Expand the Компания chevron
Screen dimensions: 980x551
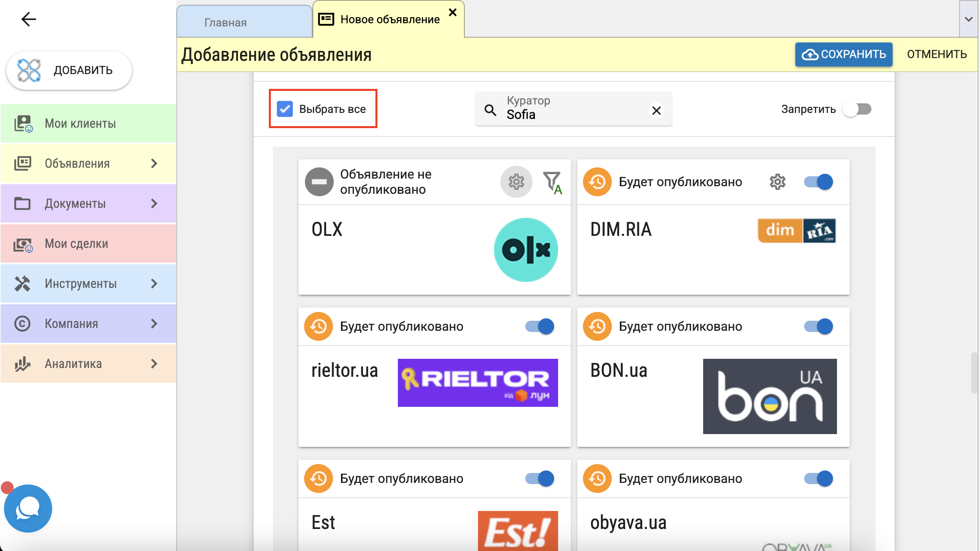[154, 324]
